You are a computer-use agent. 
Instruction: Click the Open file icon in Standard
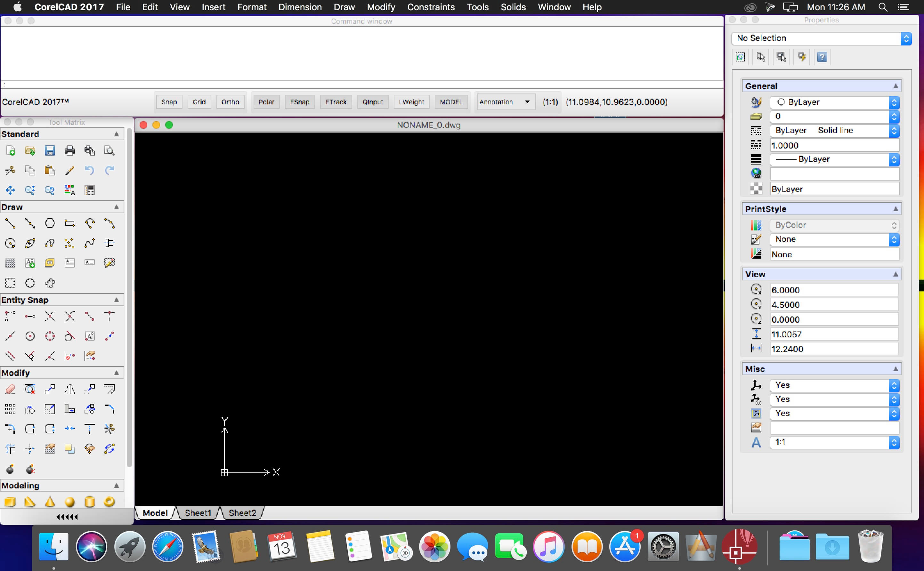pos(30,151)
